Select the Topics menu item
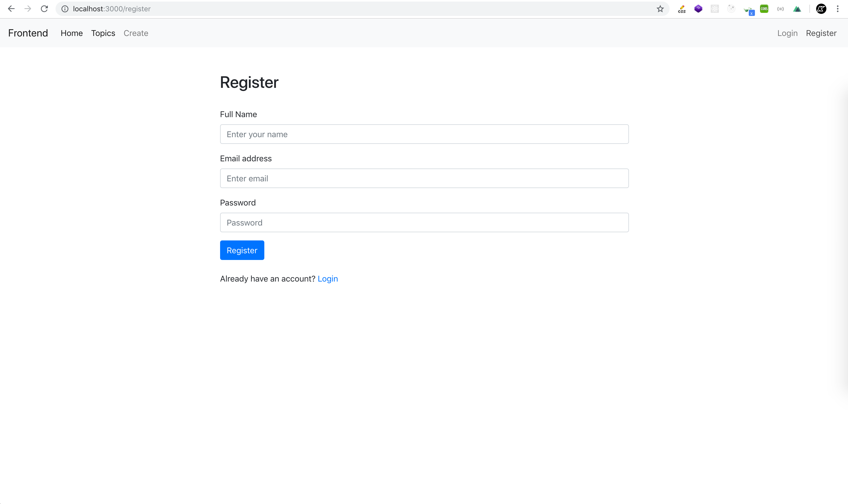 click(103, 33)
